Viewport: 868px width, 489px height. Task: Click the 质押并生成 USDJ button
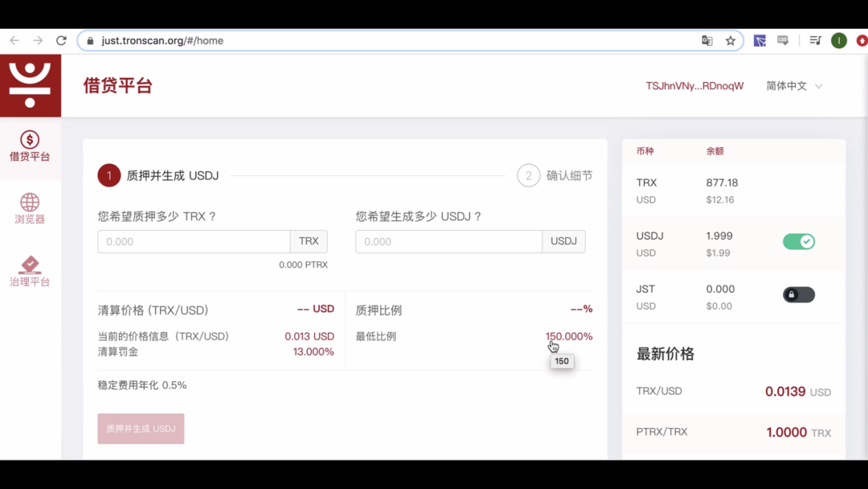[141, 429]
